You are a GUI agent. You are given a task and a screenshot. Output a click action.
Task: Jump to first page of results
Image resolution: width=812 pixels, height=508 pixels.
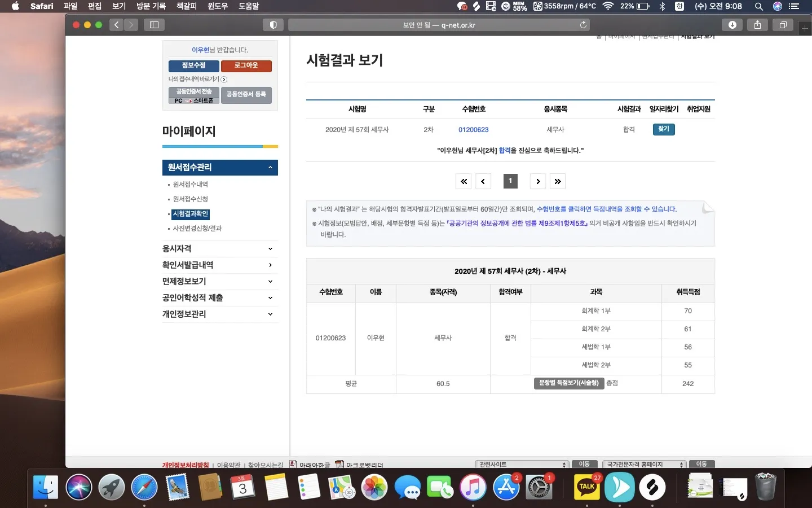(464, 181)
